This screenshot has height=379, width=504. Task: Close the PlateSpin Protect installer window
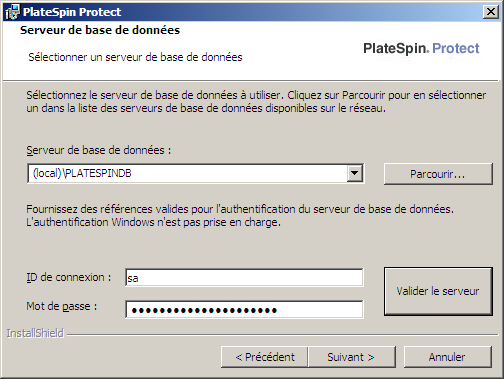point(491,12)
